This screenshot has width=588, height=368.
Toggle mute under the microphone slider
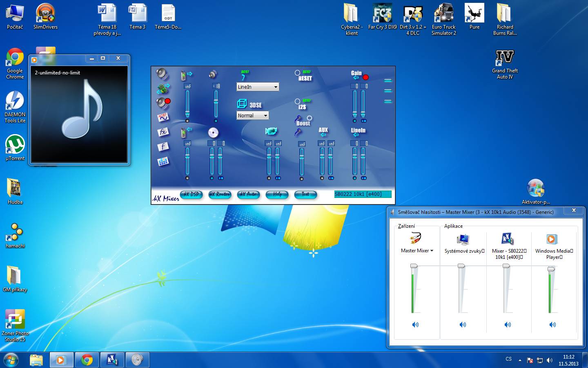pos(301,179)
